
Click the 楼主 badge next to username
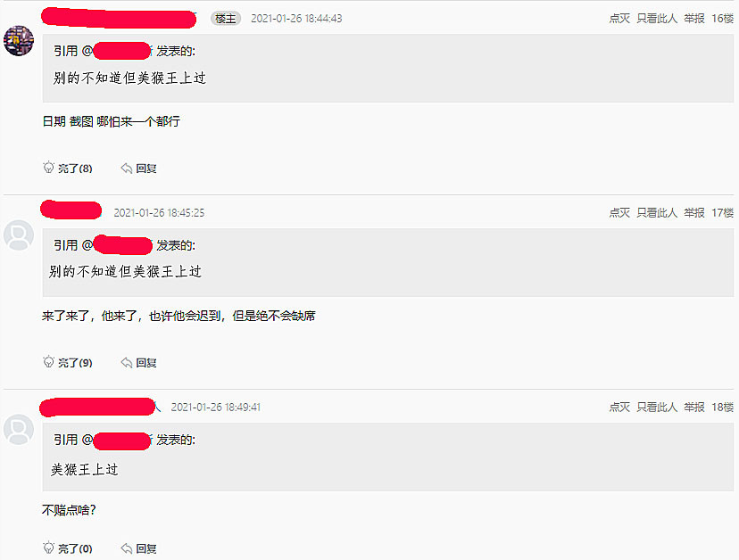pyautogui.click(x=226, y=19)
